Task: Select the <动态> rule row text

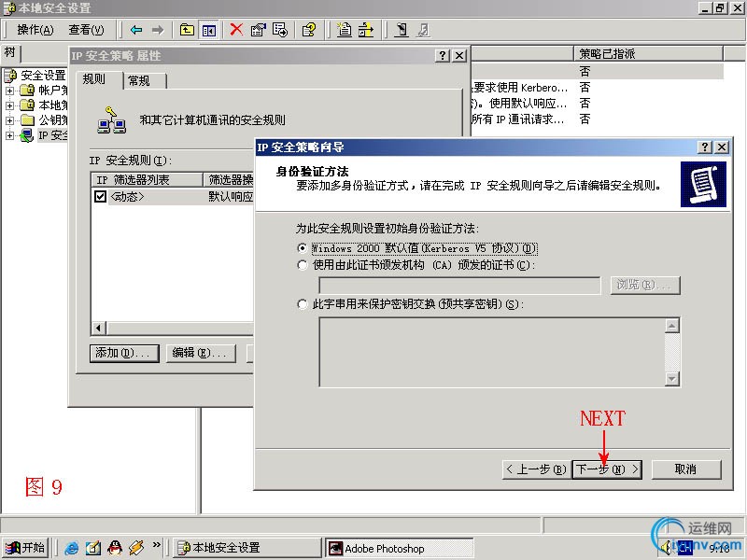Action: (127, 196)
